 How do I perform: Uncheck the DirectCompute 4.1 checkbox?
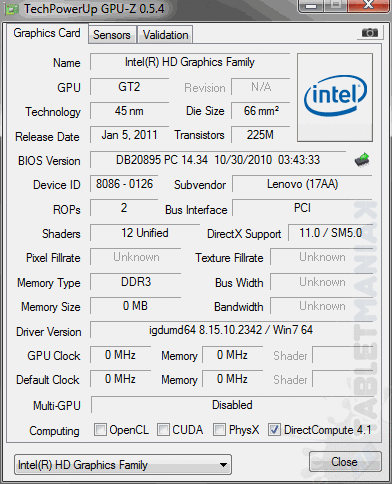coord(274,429)
